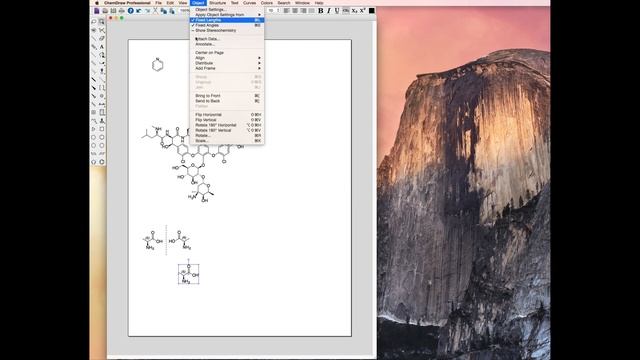Open the File menu
Viewport: 640px width, 360px height.
point(158,3)
